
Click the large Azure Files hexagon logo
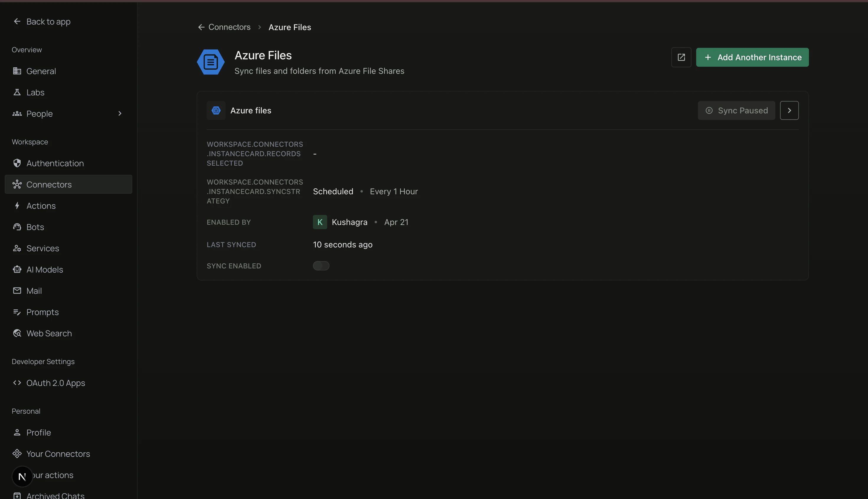tap(211, 62)
